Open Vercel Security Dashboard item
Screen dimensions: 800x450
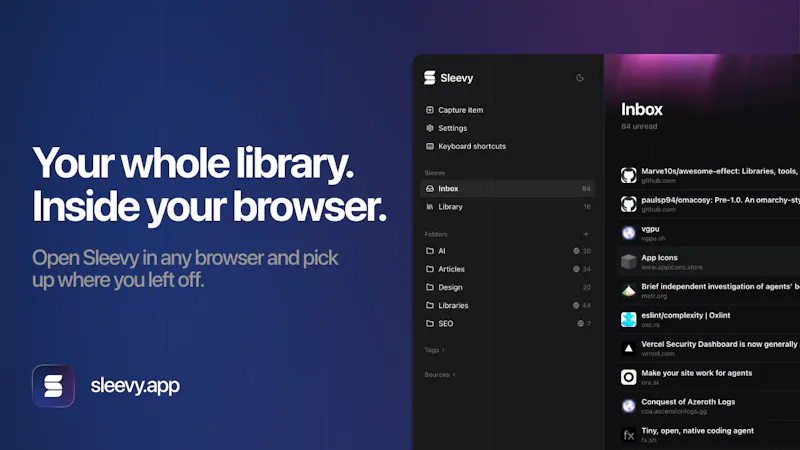coord(709,348)
